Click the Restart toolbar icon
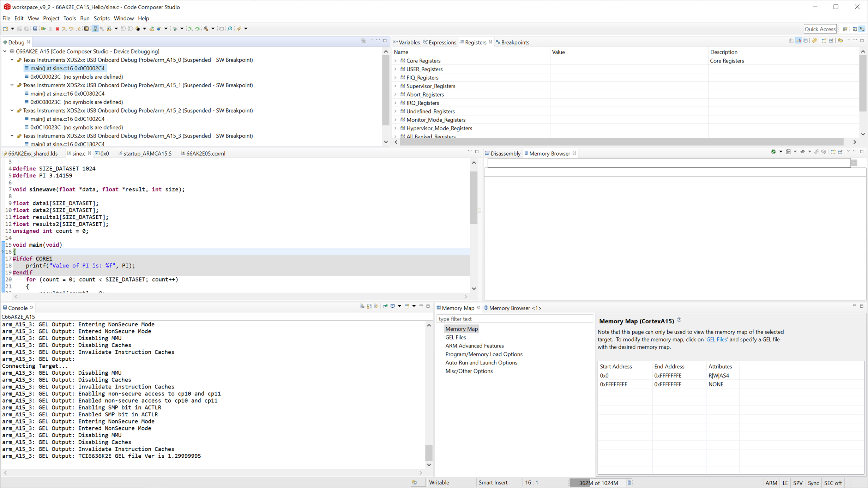 pos(152,29)
